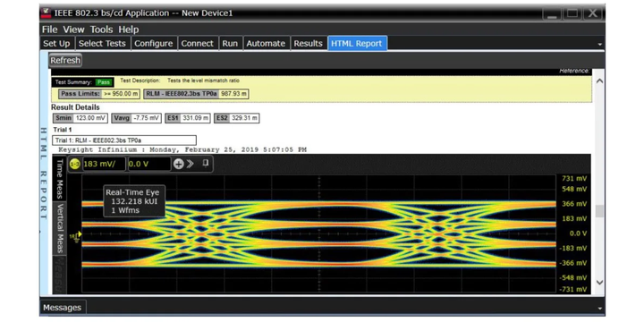Open the Vertical Meas side panel
This screenshot has height=322, width=644.
pyautogui.click(x=60, y=228)
